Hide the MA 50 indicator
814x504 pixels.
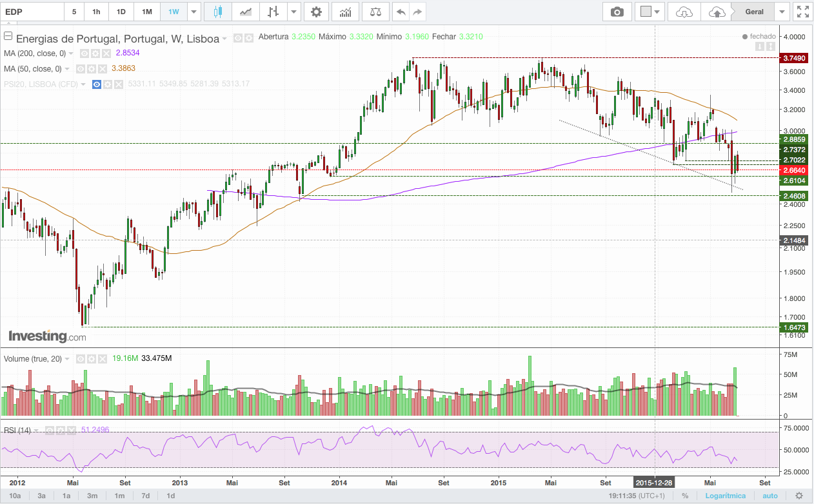tap(81, 69)
